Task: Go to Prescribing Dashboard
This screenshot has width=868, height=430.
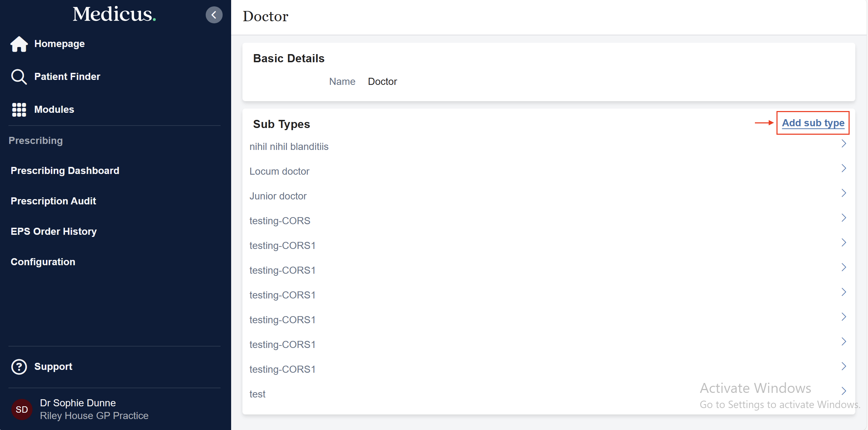Action: tap(65, 171)
